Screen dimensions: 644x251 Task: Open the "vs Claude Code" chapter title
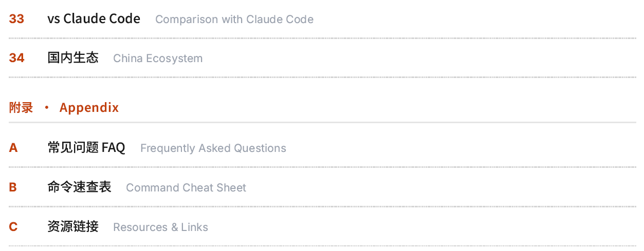[x=94, y=19]
